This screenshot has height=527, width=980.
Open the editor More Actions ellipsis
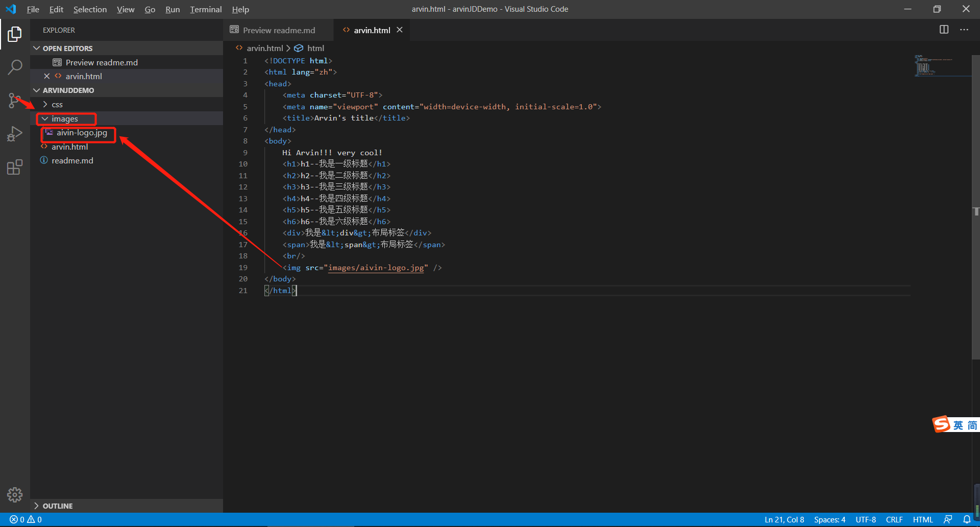[x=964, y=30]
